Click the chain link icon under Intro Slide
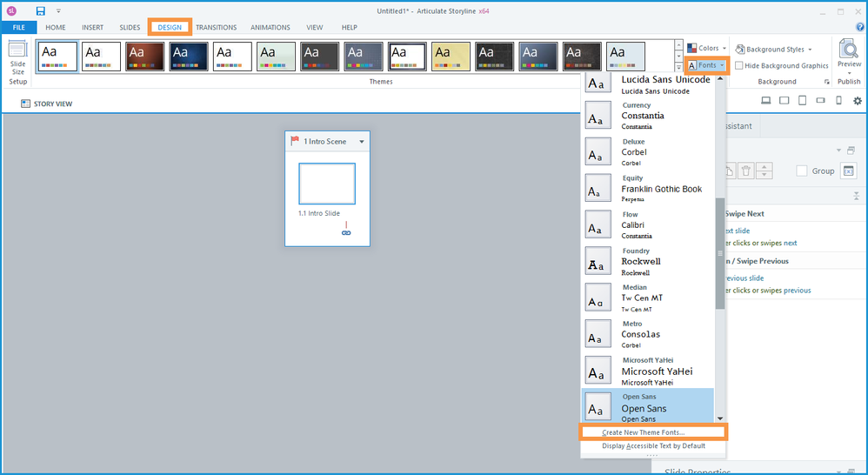The image size is (868, 475). (346, 232)
